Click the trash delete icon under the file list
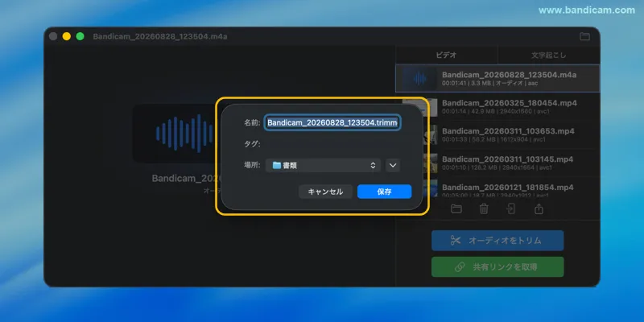The image size is (644, 322). tap(484, 208)
